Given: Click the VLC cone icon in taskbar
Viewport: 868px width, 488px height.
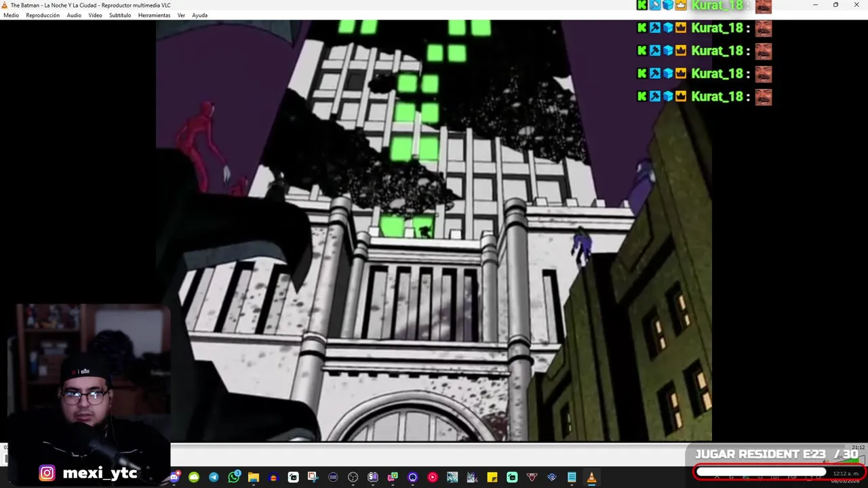Looking at the screenshot, I should tap(591, 477).
